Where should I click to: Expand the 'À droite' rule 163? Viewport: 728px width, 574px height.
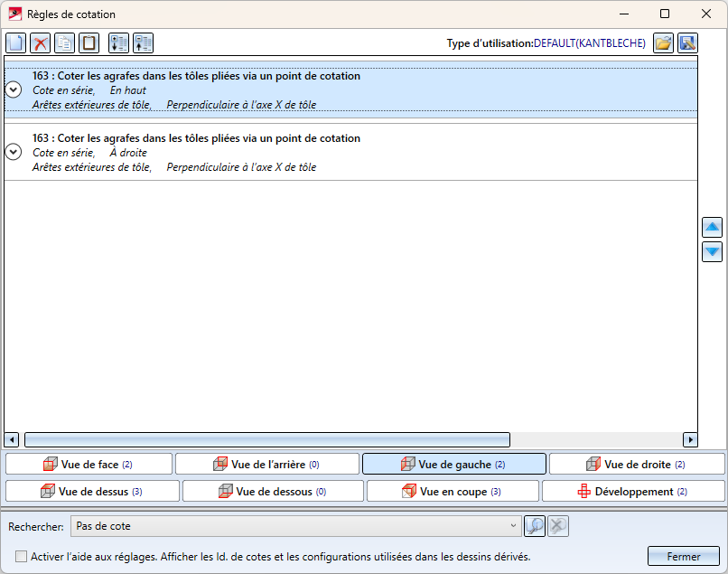14,152
